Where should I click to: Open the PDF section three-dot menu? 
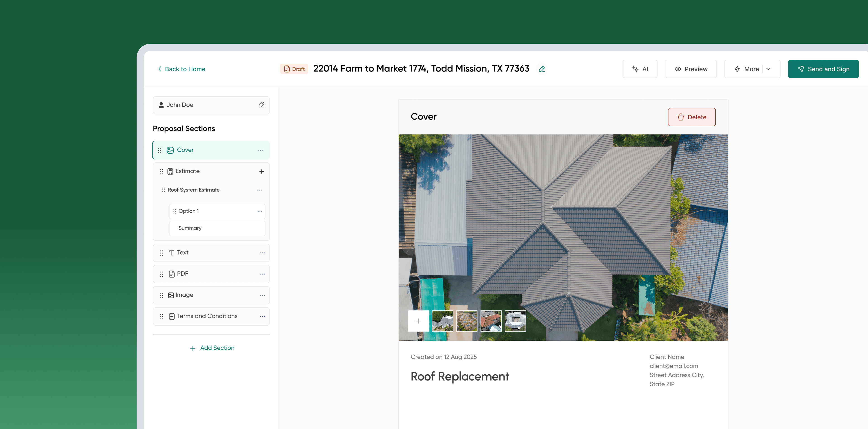pos(262,274)
